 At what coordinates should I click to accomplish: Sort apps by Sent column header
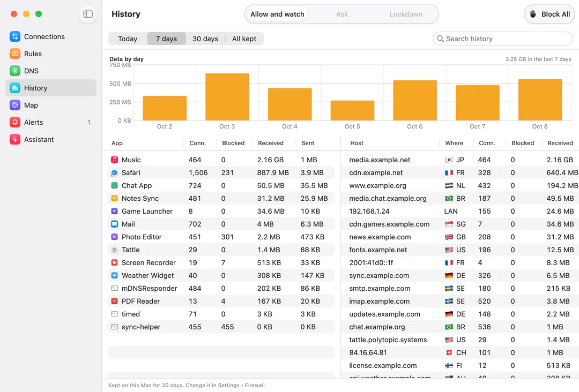(x=308, y=143)
